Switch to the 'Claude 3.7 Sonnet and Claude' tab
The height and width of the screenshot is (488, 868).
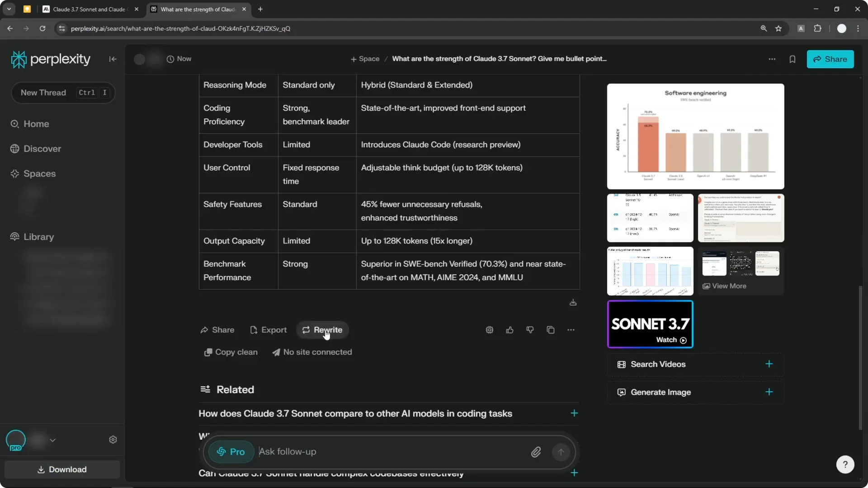tap(88, 9)
